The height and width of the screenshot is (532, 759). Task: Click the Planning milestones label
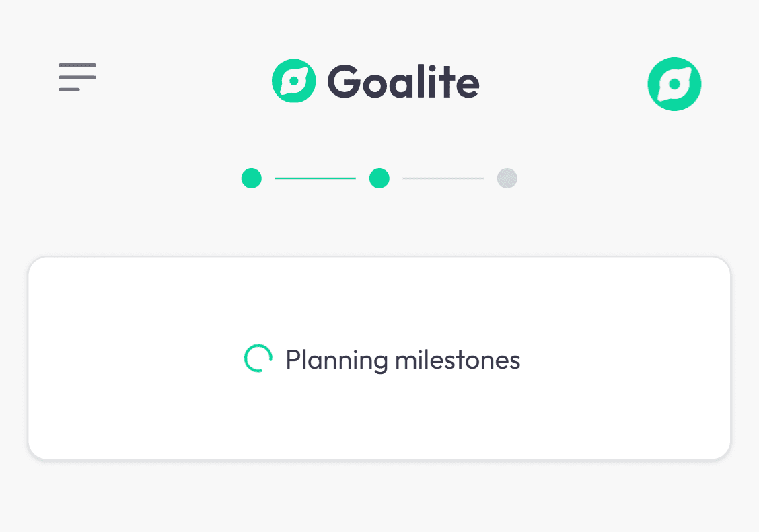click(x=403, y=360)
